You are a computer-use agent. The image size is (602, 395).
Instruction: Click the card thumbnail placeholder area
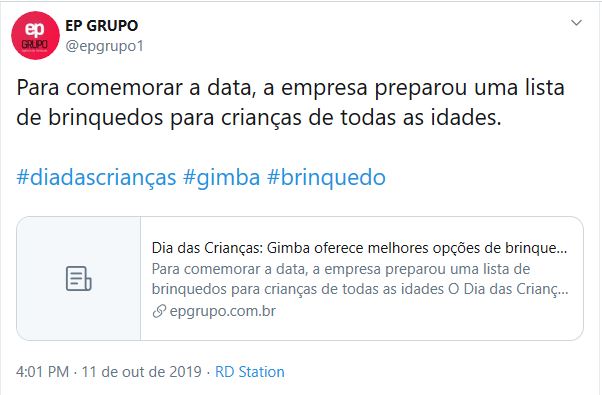click(79, 278)
